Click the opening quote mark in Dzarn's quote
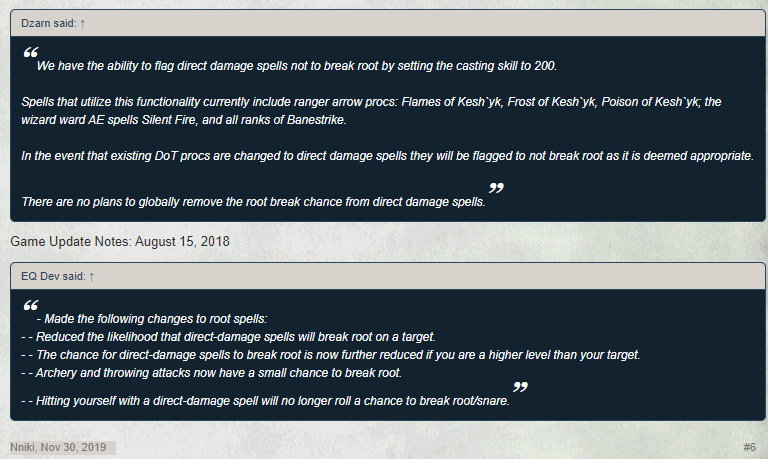 tap(30, 53)
